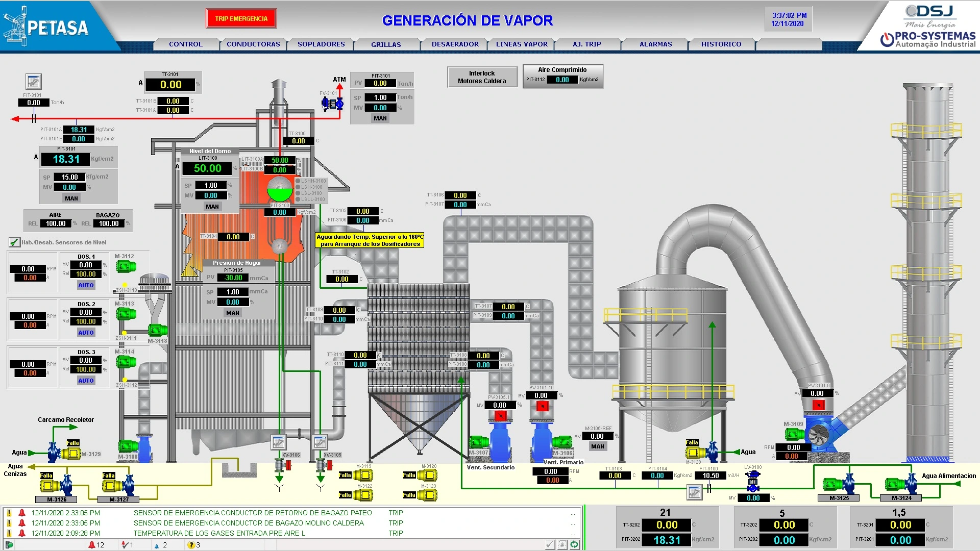This screenshot has width=980, height=551.
Task: Click the M-3122 motor icon
Action: tap(363, 495)
